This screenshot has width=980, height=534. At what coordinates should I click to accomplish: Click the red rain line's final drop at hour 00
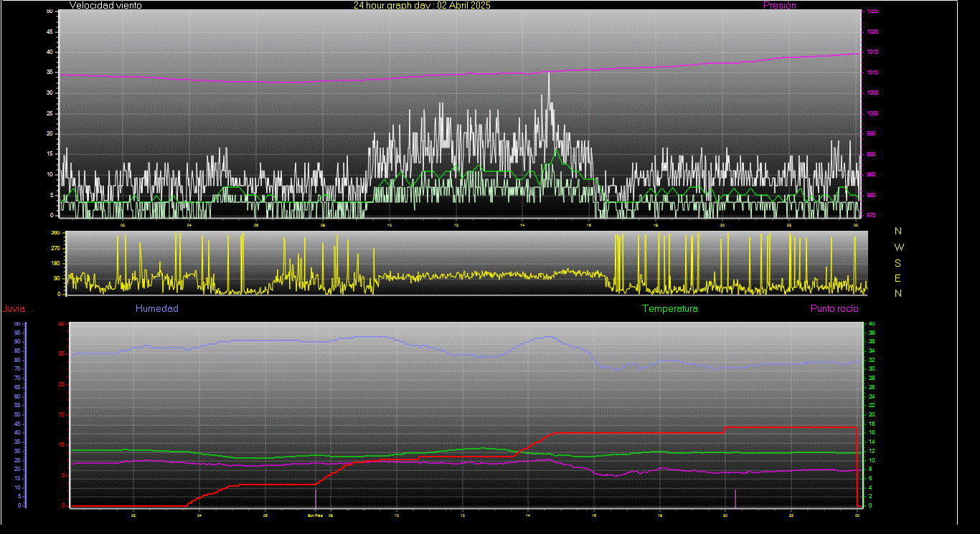(x=857, y=466)
